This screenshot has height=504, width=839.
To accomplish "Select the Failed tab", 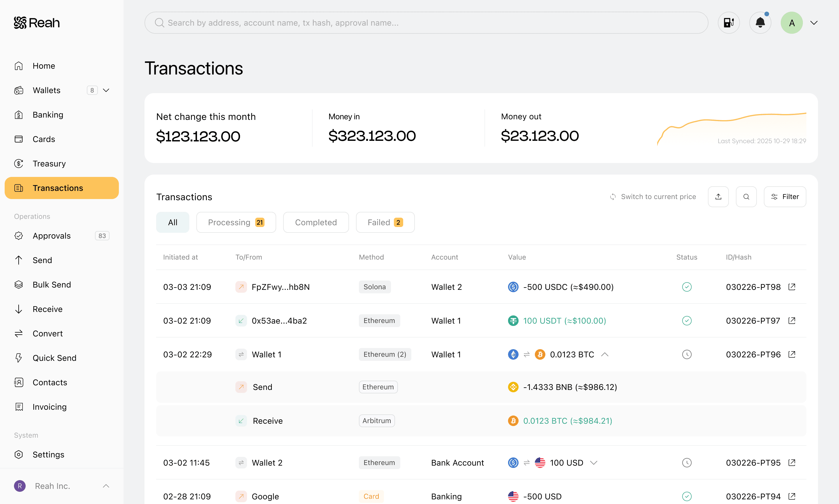I will [385, 222].
